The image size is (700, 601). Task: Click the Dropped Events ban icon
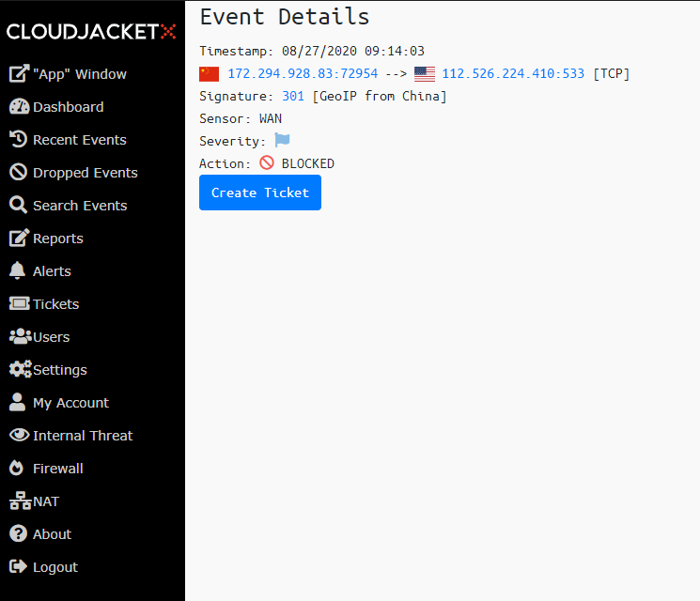click(x=18, y=172)
